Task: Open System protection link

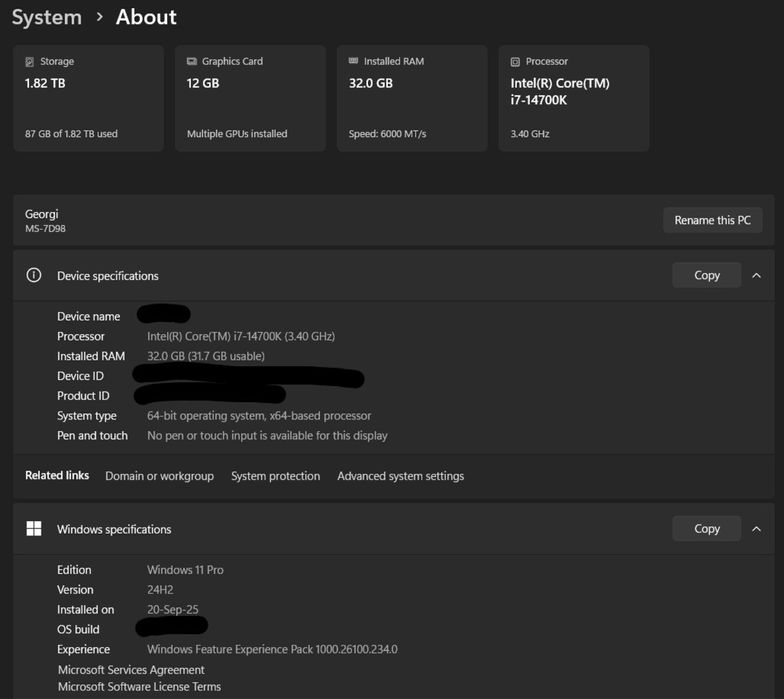Action: 276,476
